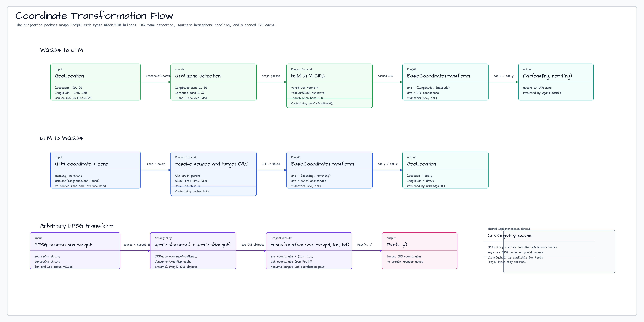Image resolution: width=644 pixels, height=322 pixels.
Task: Click the GeoLocation input node title
Action: pyautogui.click(x=70, y=76)
